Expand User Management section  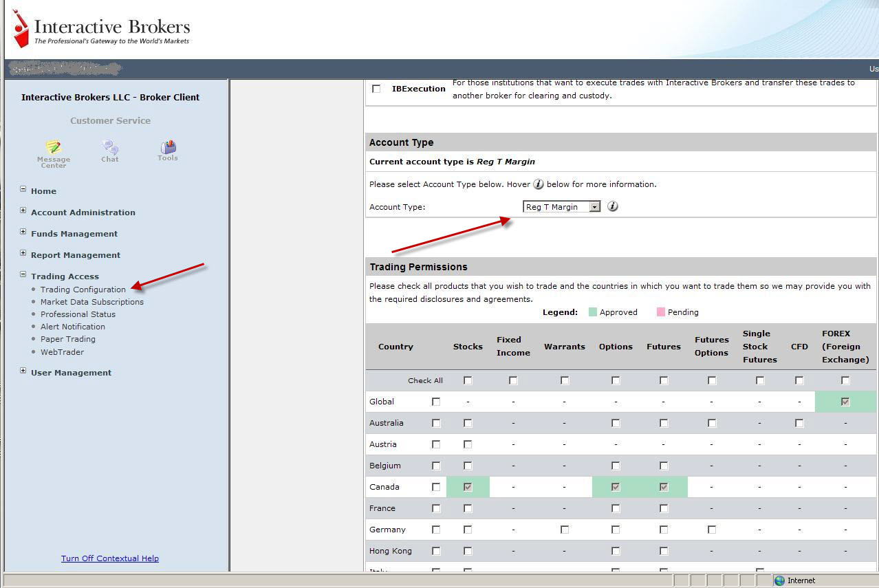click(x=23, y=371)
